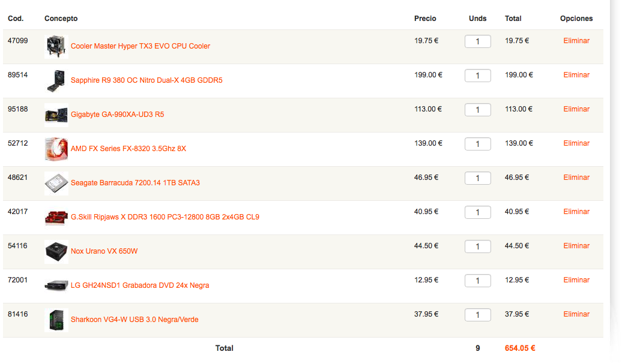This screenshot has height=364, width=637.
Task: Click the AMD FX-8320 processor box image
Action: [56, 149]
